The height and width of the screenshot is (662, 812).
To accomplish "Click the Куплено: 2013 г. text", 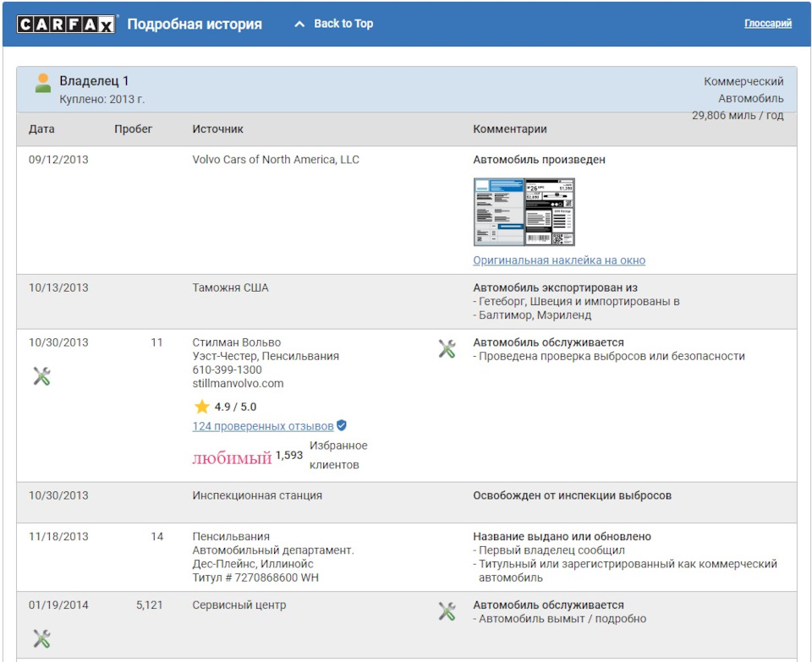I will click(102, 99).
